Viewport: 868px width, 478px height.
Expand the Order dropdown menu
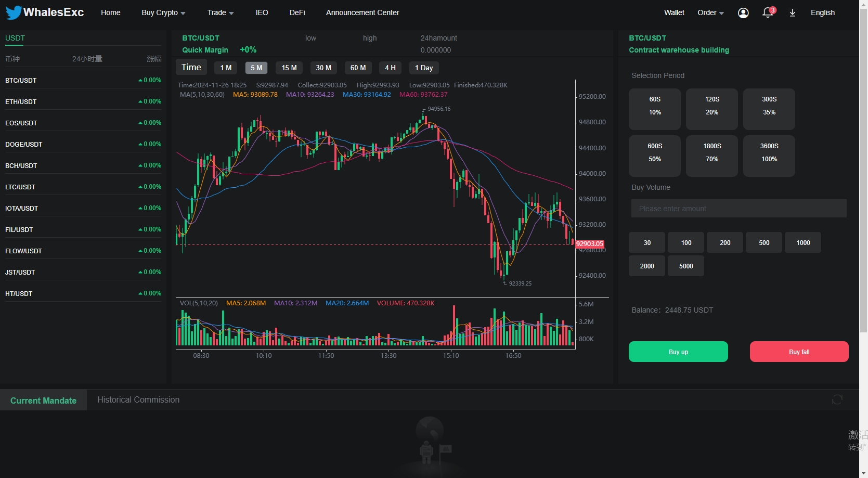coord(710,12)
